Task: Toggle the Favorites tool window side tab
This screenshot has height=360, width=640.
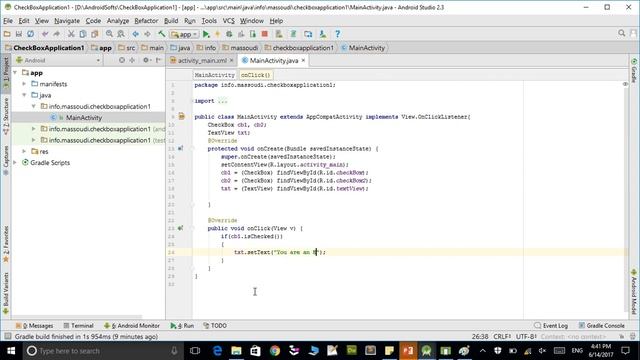Action: click(6, 244)
